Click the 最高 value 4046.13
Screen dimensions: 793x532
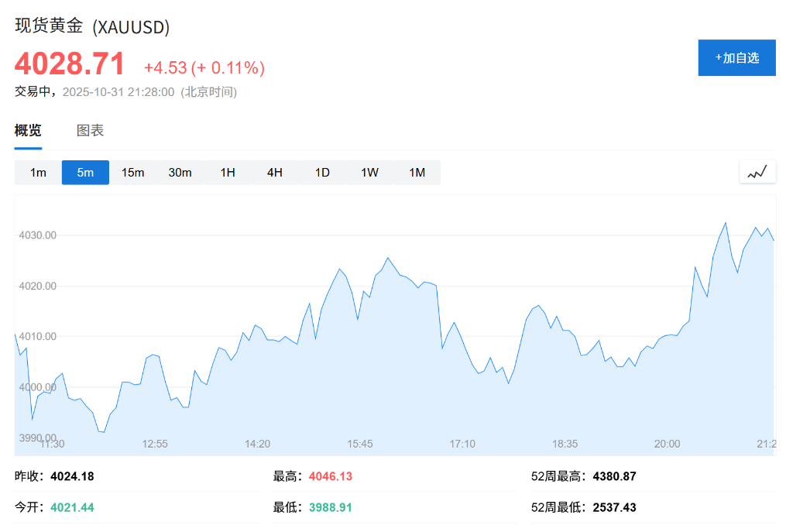pyautogui.click(x=329, y=475)
